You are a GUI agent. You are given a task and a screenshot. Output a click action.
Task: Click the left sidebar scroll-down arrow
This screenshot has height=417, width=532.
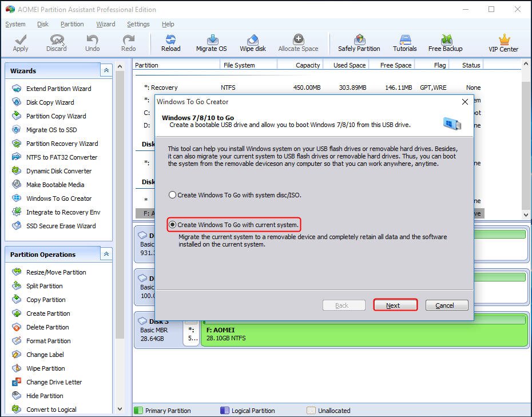click(x=120, y=409)
